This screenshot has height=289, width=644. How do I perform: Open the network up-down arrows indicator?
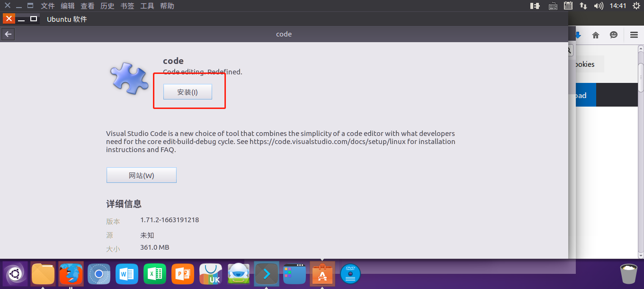pyautogui.click(x=583, y=6)
